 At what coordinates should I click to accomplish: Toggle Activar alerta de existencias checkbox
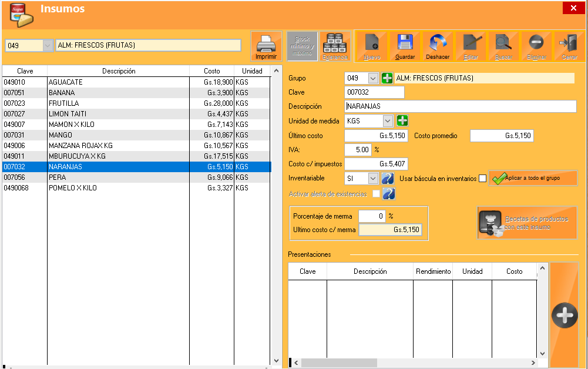tap(376, 193)
